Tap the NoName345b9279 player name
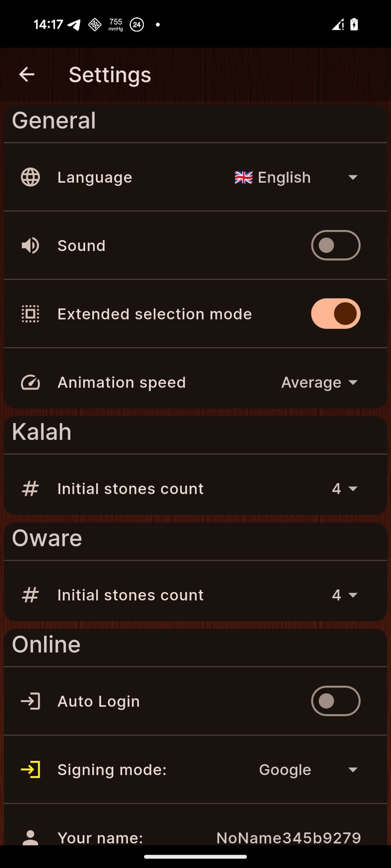This screenshot has width=391, height=868. pos(288,837)
